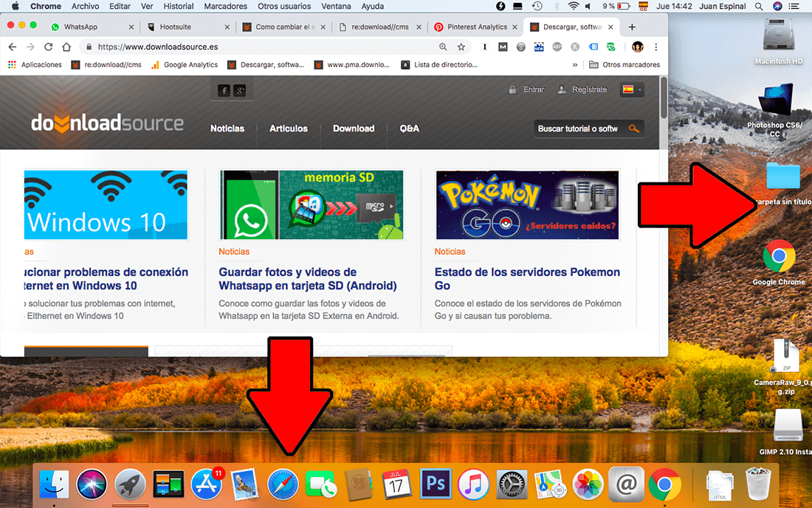
Task: Click the Pokémon GO article thumbnail
Action: tap(527, 205)
